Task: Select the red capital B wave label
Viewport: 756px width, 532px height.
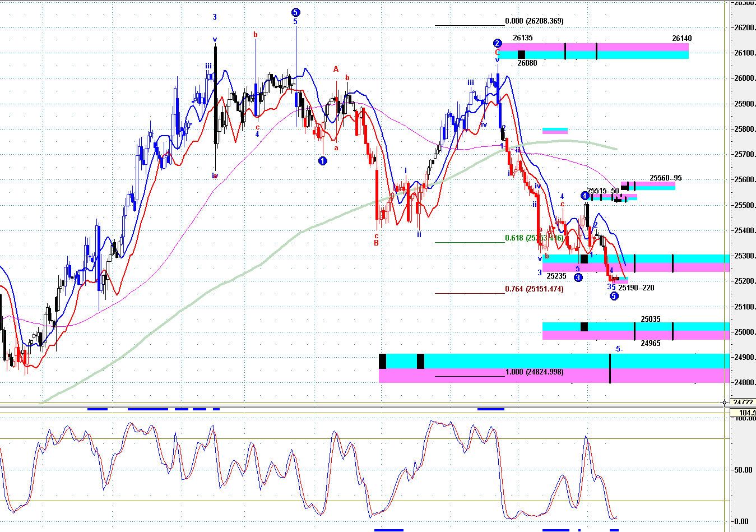Action: (377, 243)
